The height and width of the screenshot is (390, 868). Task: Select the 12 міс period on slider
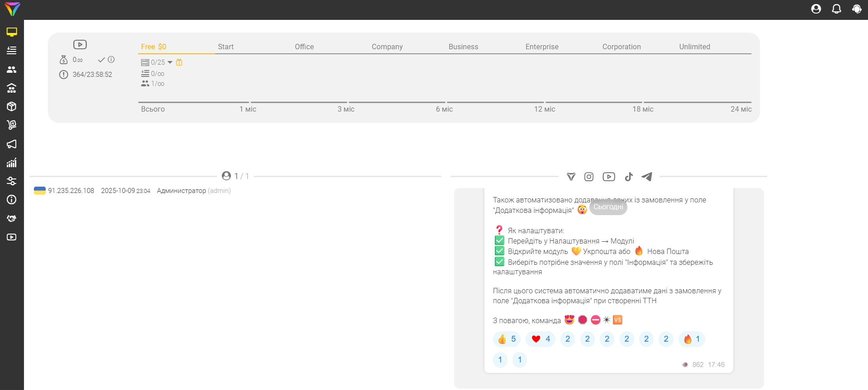tap(545, 109)
